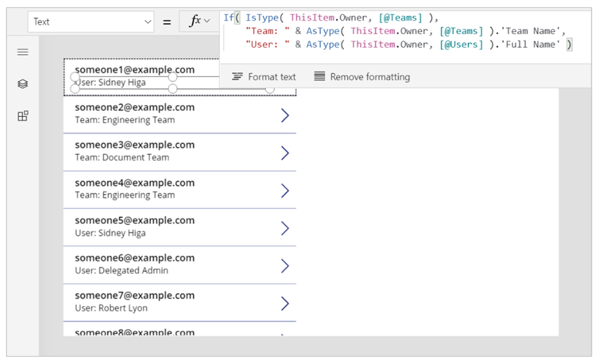The width and height of the screenshot is (601, 364).
Task: Select the someone6@example.com email text
Action: click(x=134, y=258)
